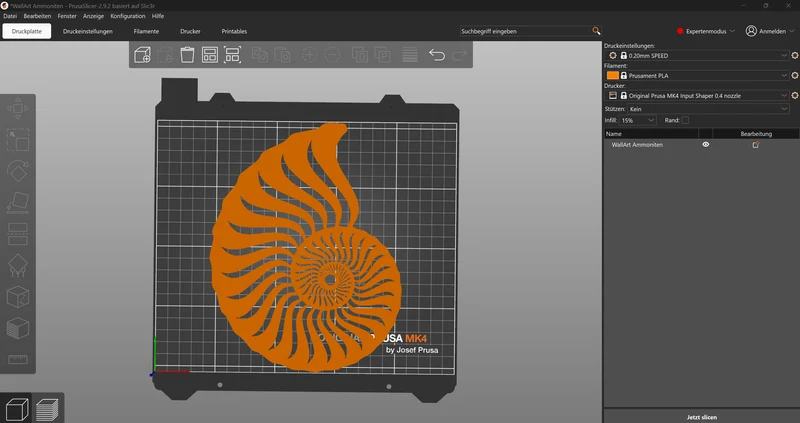The image size is (800, 423).
Task: Open print settings gear beside 0.20mm SPEED
Action: (x=794, y=55)
